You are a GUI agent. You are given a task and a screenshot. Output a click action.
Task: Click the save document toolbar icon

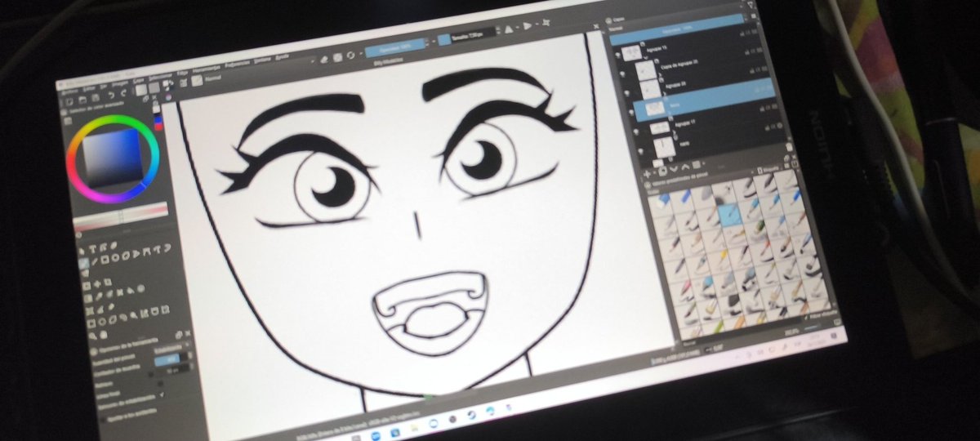coord(96,98)
